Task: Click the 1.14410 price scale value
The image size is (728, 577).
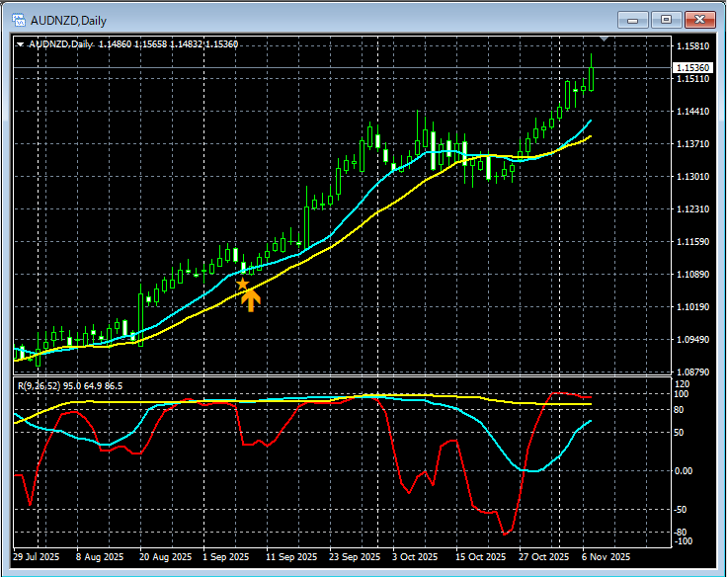Action: click(x=693, y=111)
